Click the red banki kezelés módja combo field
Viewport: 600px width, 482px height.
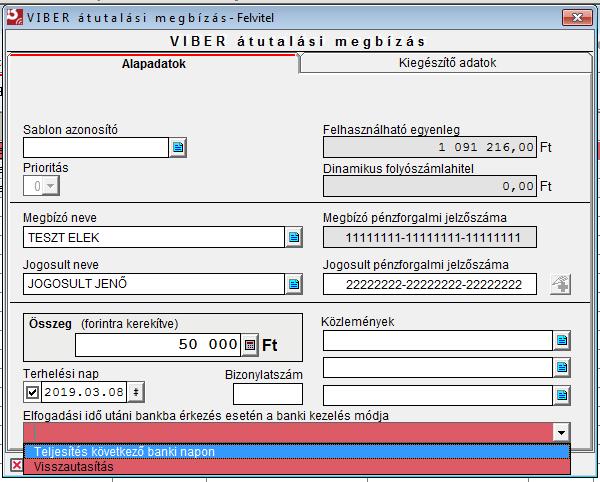tap(288, 433)
